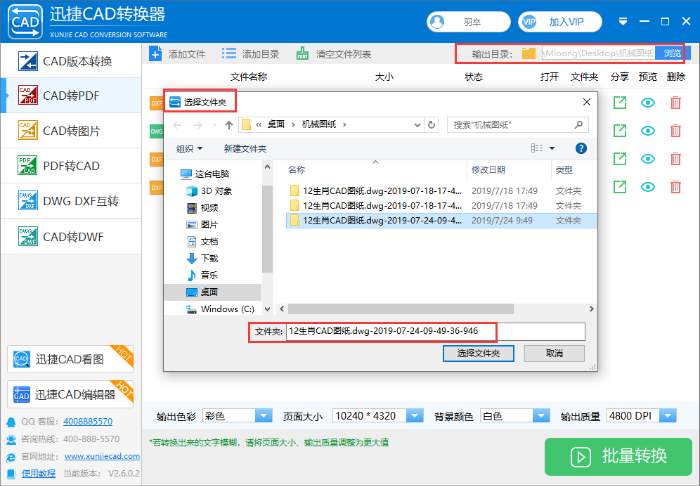Share the fourth file in list
This screenshot has height=486, width=700.
pos(620,187)
